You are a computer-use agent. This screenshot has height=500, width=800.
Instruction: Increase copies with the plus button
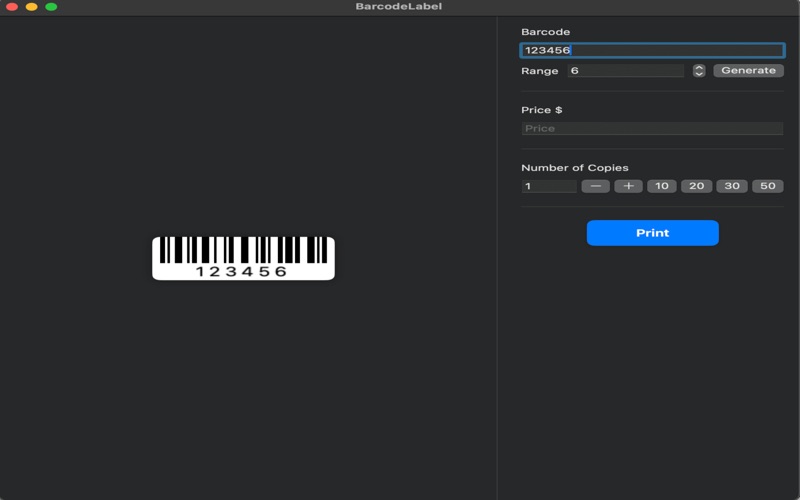[628, 186]
